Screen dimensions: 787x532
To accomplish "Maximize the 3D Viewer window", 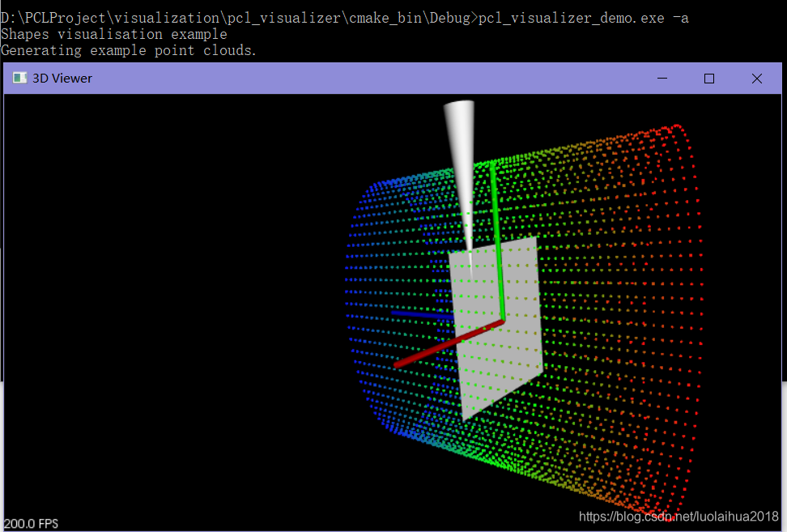I will pyautogui.click(x=709, y=79).
